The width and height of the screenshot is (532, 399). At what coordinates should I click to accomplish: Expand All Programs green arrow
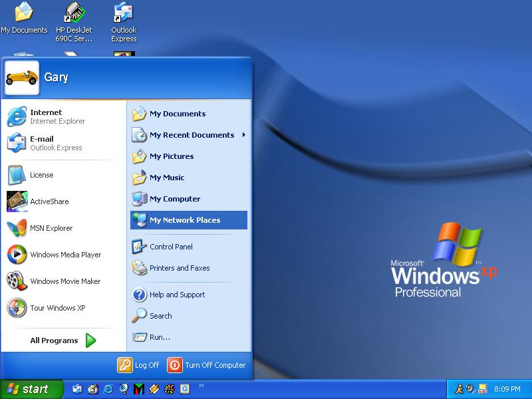click(x=90, y=340)
